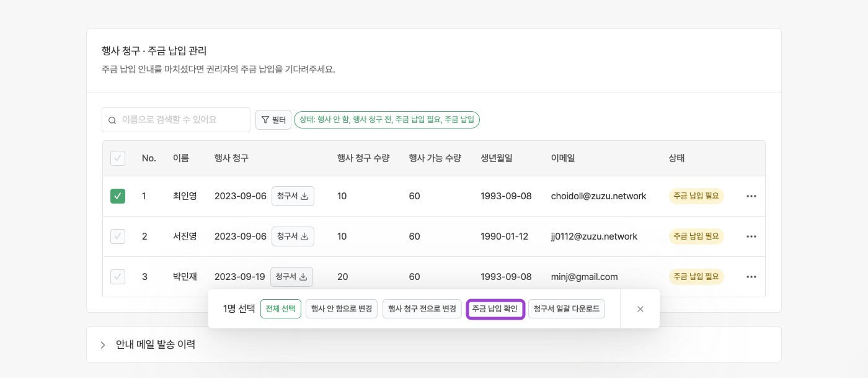The width and height of the screenshot is (868, 378).
Task: Open the 필터 filter button
Action: pos(273,120)
